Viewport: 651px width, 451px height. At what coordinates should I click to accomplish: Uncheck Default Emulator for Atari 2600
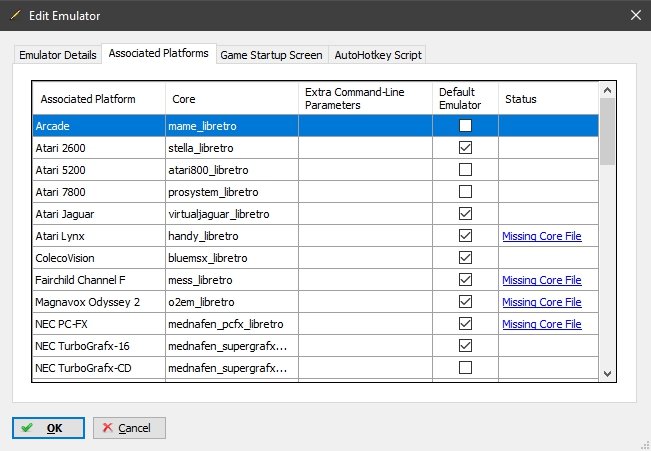[465, 147]
